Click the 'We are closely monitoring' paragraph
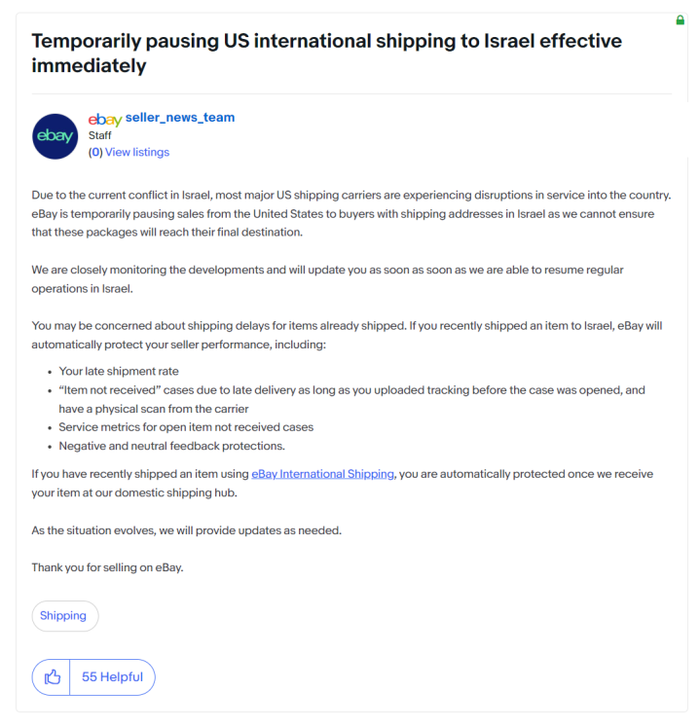 click(x=327, y=279)
